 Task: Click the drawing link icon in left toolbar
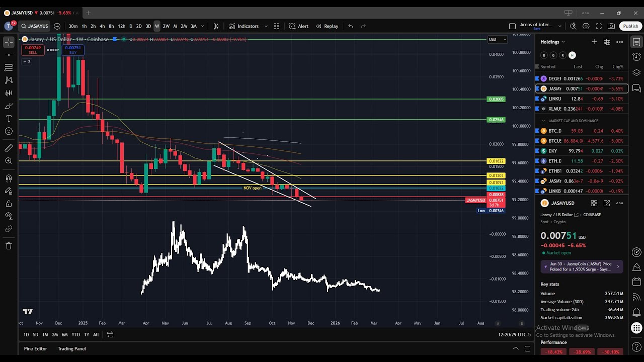point(9,229)
